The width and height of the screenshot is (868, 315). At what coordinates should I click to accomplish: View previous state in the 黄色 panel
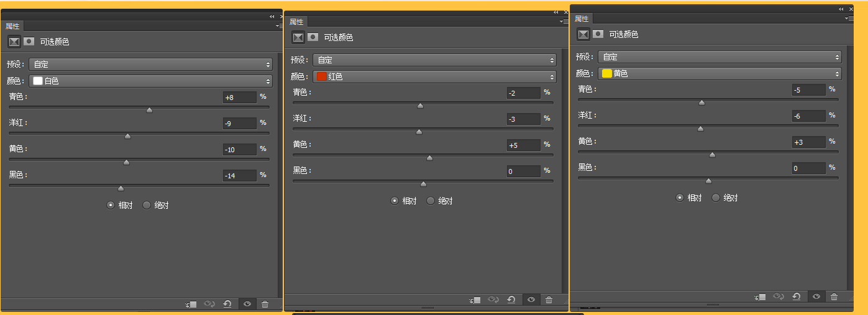coord(779,297)
